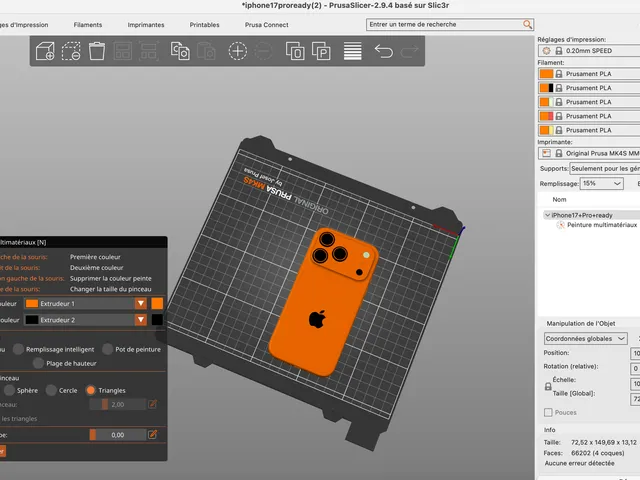
Task: Click the third Prusament PLA filament entry
Action: (x=589, y=102)
